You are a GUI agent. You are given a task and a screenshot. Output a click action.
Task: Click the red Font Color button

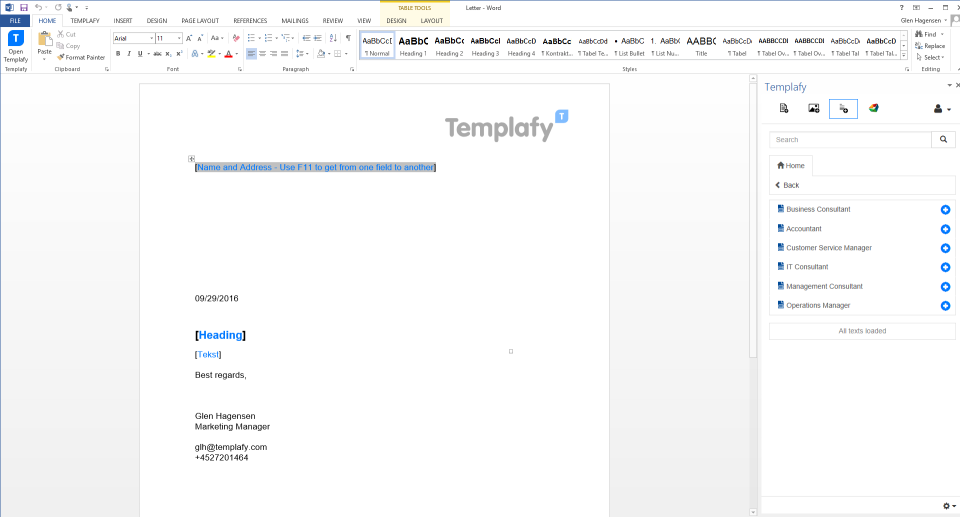tap(228, 54)
